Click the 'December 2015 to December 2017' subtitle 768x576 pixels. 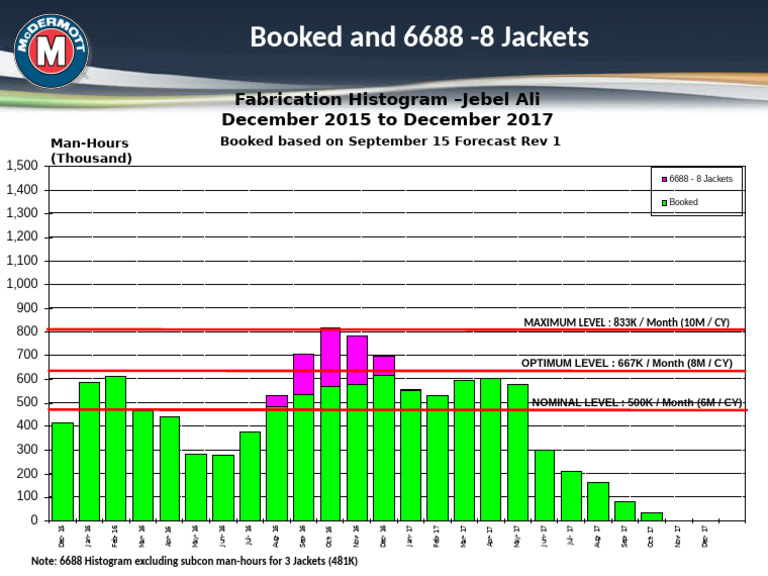[x=387, y=120]
